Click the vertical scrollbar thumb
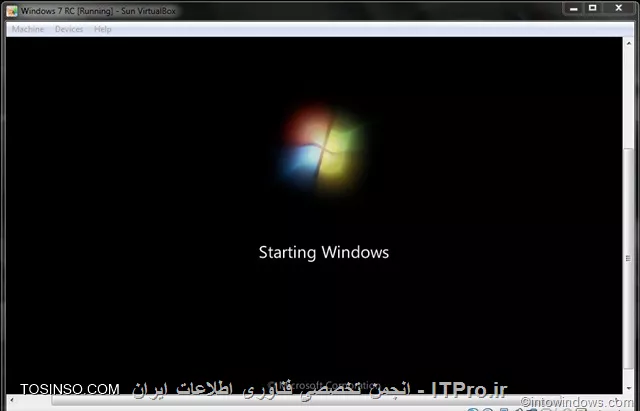This screenshot has width=640, height=411. [x=629, y=258]
